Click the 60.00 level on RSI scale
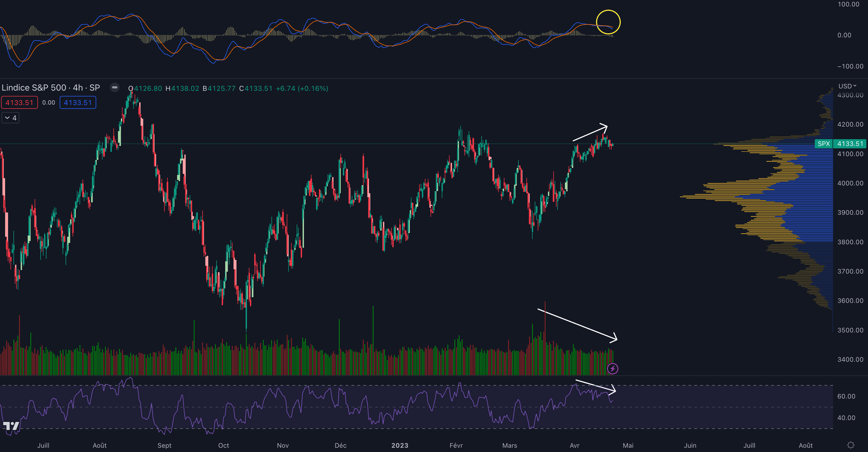The width and height of the screenshot is (868, 452). coord(846,396)
